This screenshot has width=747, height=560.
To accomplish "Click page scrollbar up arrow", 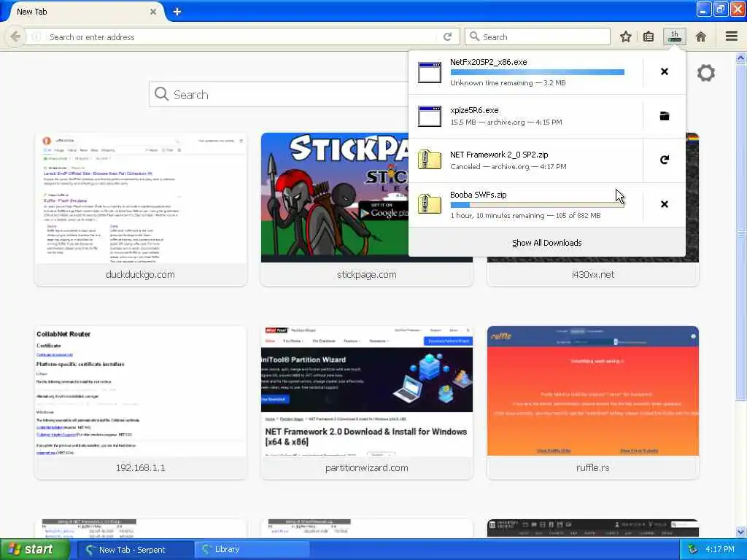I will (740, 58).
